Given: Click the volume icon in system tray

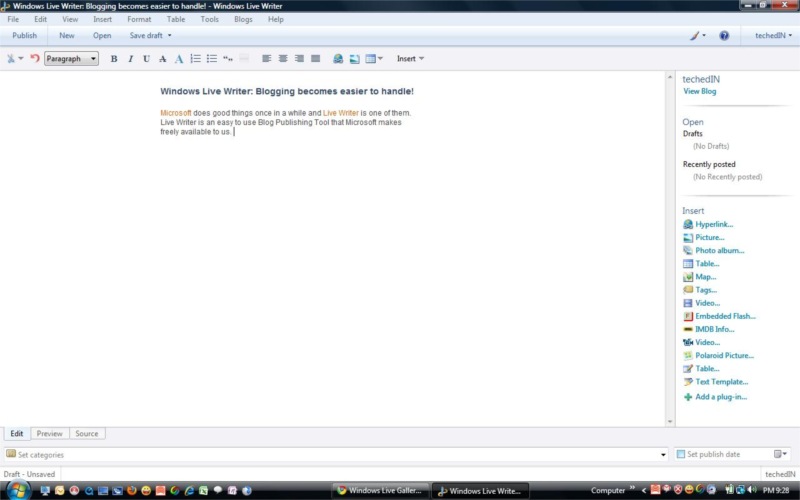Looking at the screenshot, I should [x=752, y=490].
